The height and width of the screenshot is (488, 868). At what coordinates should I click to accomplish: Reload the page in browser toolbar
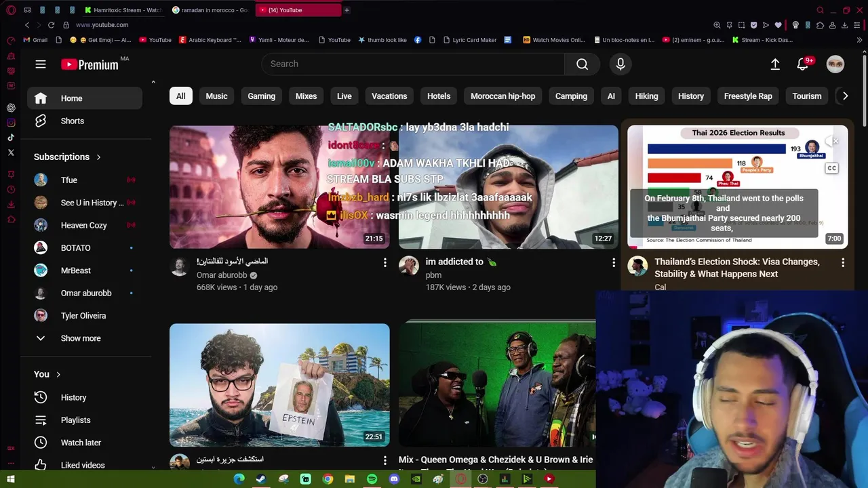[51, 25]
